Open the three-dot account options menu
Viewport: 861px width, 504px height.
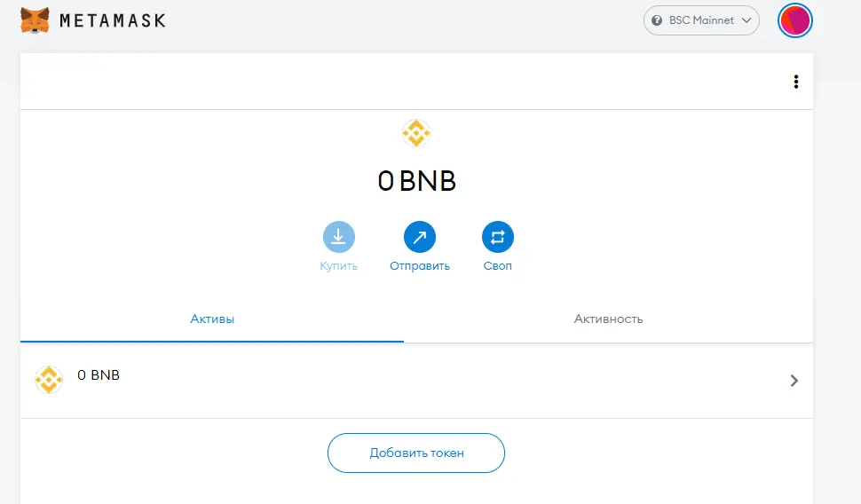[795, 82]
